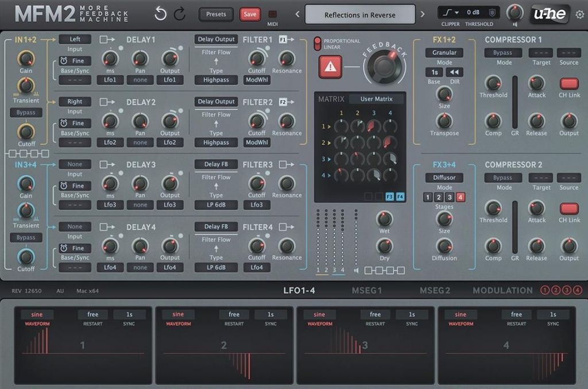Image resolution: width=588 pixels, height=389 pixels.
Task: Click the redo arrow icon
Action: (x=180, y=14)
